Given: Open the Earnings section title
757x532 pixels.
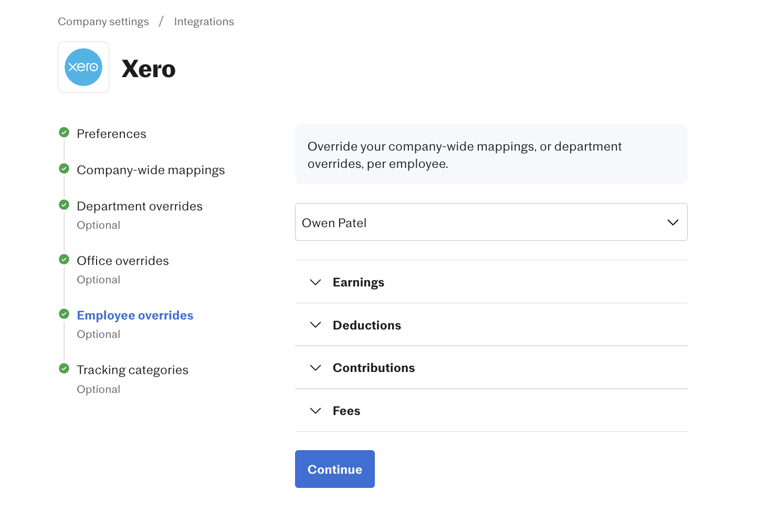Looking at the screenshot, I should [359, 282].
